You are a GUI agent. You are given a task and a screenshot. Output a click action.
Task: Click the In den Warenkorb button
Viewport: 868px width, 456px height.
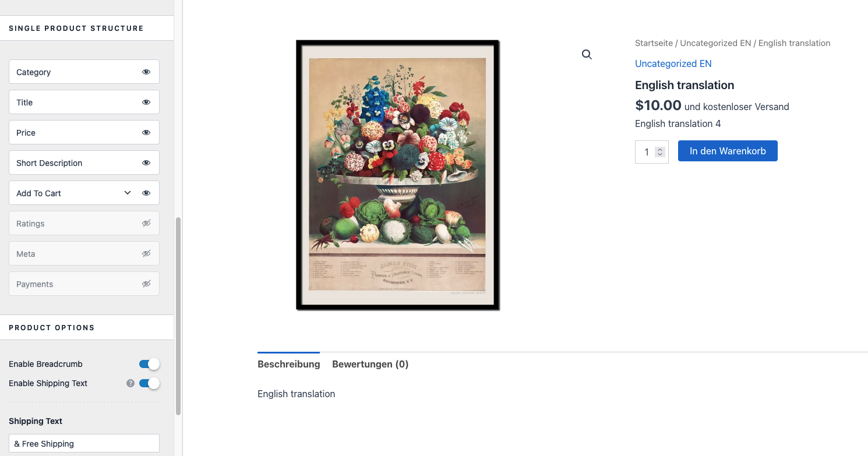[x=728, y=151]
